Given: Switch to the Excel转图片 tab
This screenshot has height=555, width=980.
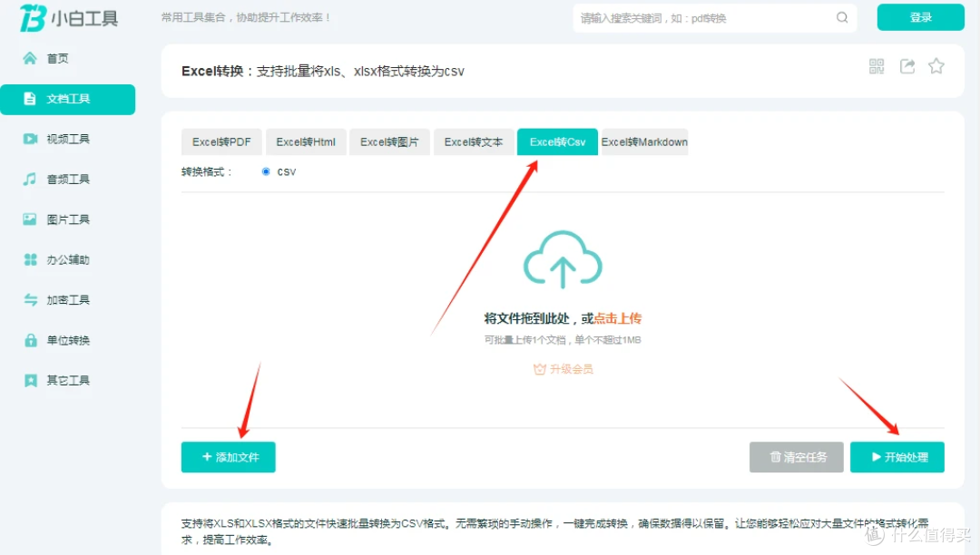Looking at the screenshot, I should pos(389,142).
